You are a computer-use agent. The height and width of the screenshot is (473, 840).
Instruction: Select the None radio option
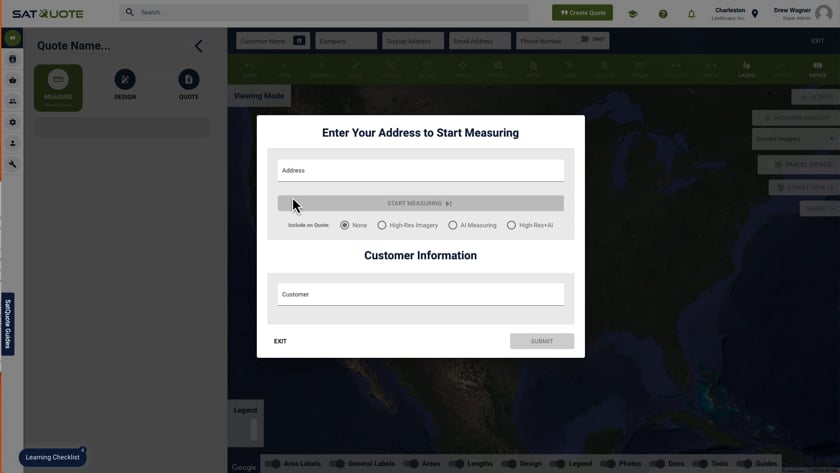344,225
